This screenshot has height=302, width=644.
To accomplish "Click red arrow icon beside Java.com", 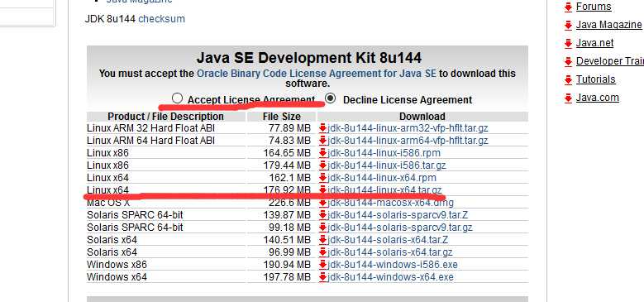I will (569, 98).
